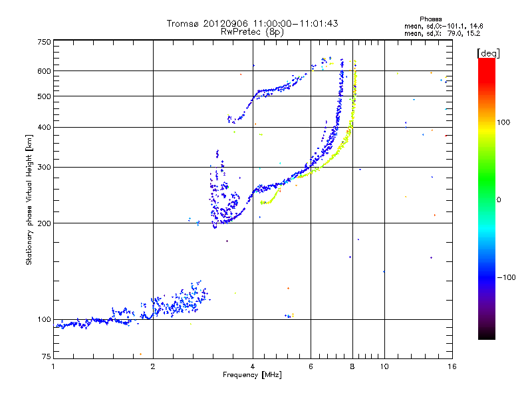Screen dimensions: 532x399
Task: Click the x-axis tick label "6"
Action: [311, 366]
